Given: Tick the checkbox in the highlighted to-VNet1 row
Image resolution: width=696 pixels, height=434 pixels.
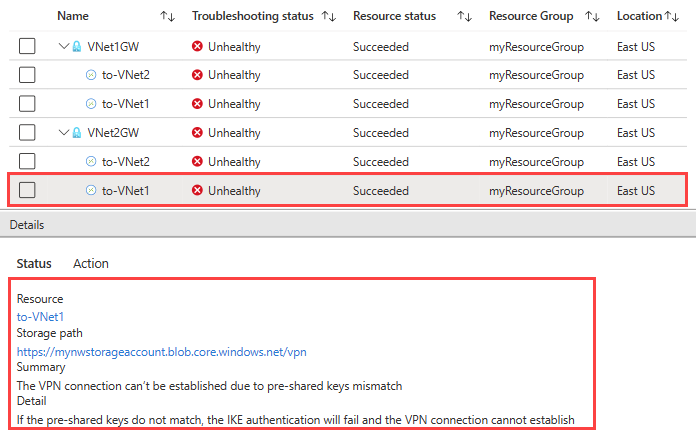Looking at the screenshot, I should click(27, 190).
